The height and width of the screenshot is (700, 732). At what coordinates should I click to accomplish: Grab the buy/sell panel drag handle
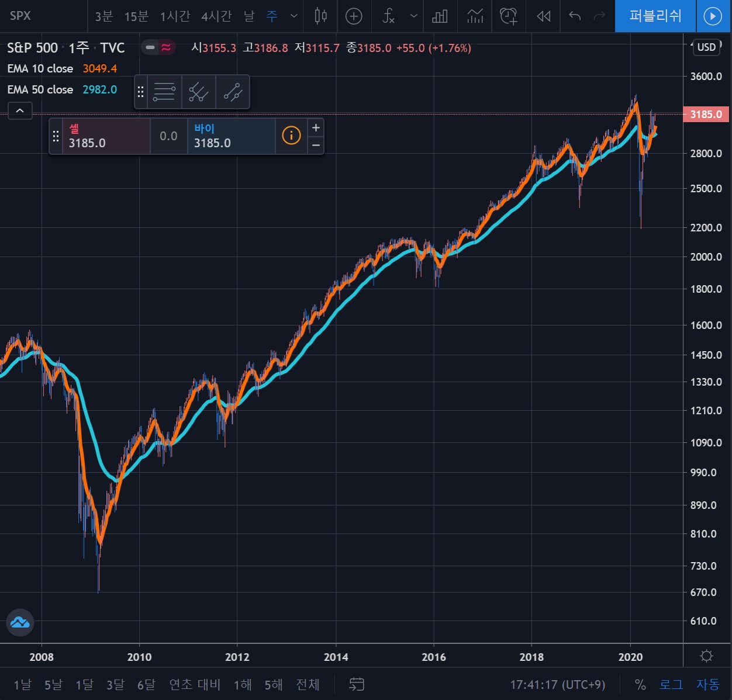56,136
